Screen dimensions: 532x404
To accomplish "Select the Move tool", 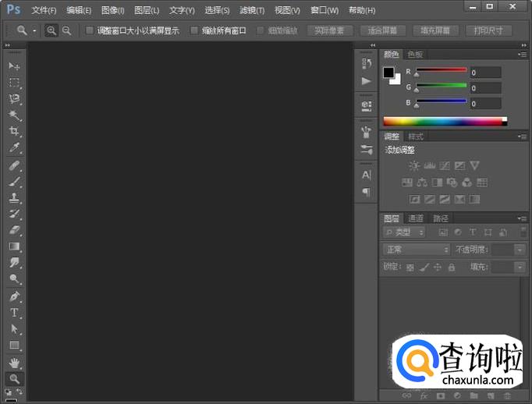I will click(14, 66).
